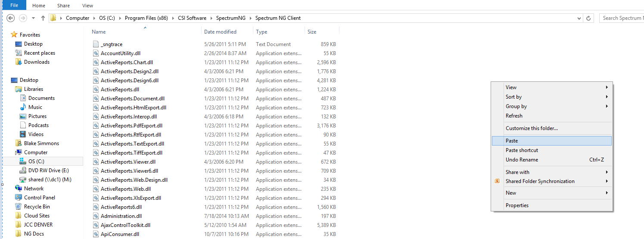
Task: Select Computer icon in navigation pane
Action: point(19,152)
